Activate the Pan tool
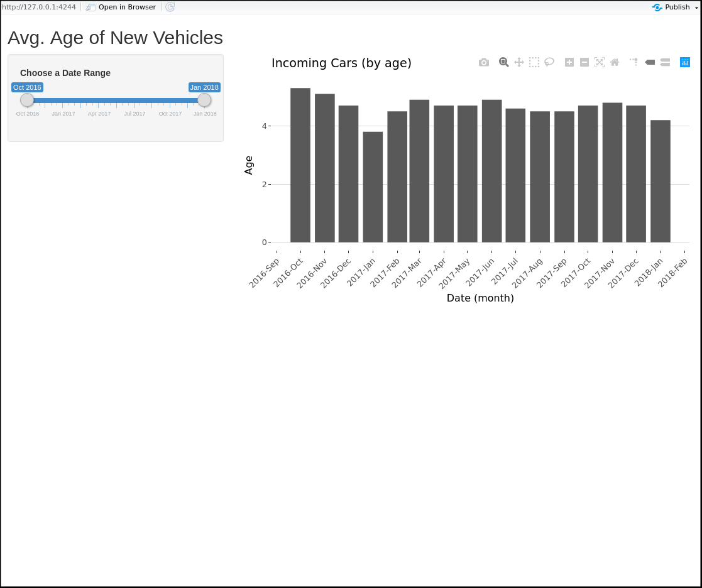Screen dimensions: 702x588 pos(519,62)
